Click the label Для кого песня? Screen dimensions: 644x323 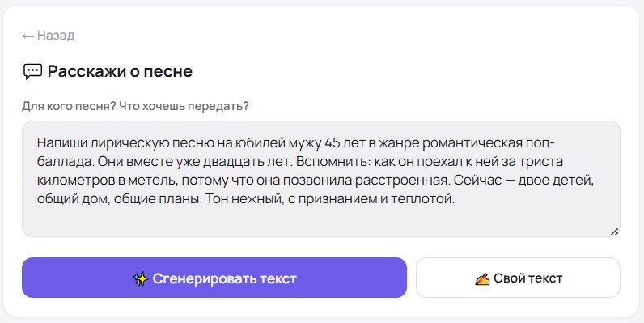point(69,106)
